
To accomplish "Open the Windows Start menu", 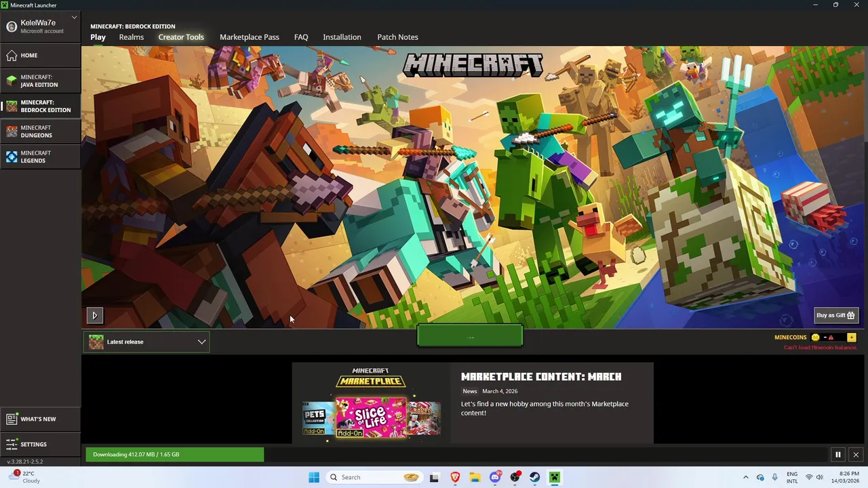I will pyautogui.click(x=314, y=477).
